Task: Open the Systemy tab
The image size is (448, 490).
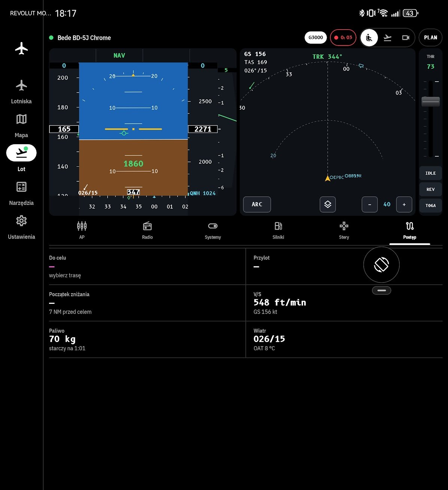Action: click(213, 230)
